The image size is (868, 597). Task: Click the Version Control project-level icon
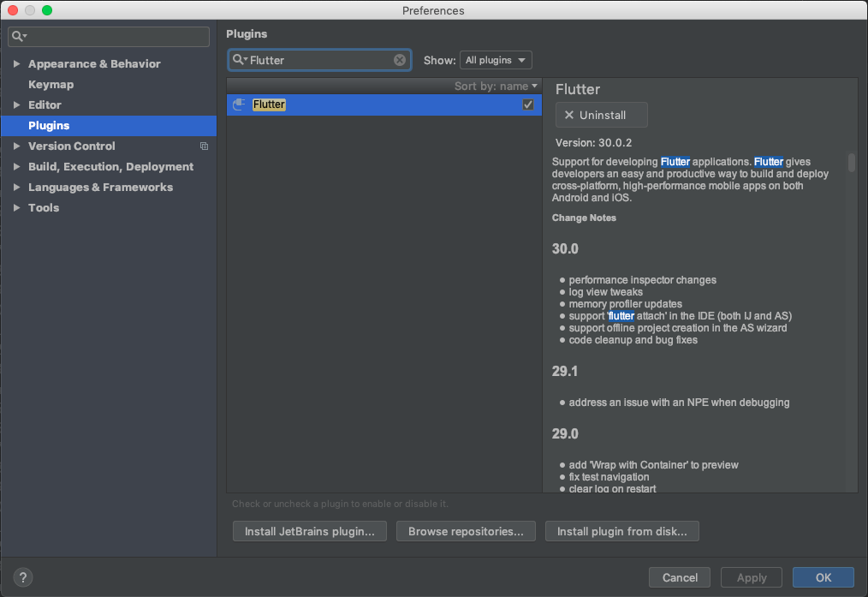[x=204, y=146]
